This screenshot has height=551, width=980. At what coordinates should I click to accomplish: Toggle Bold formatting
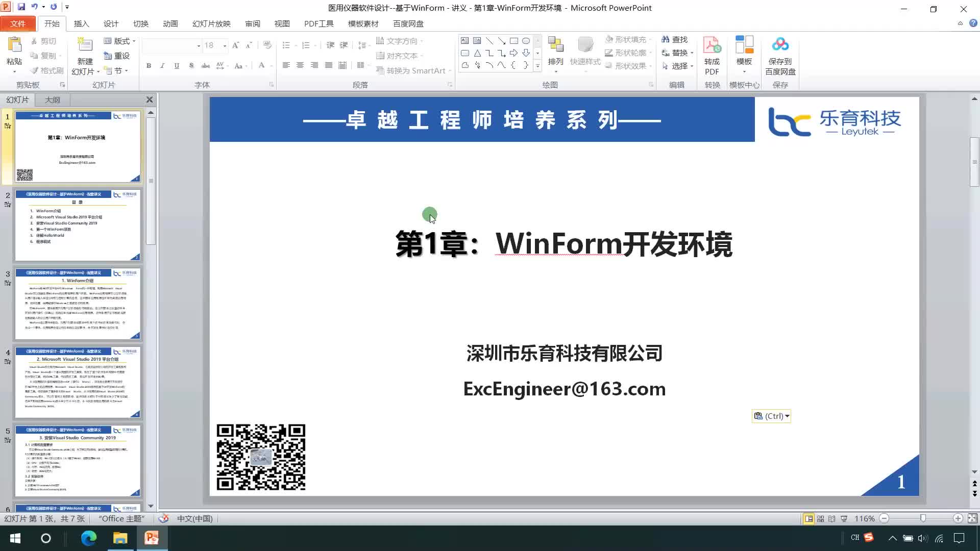[149, 65]
